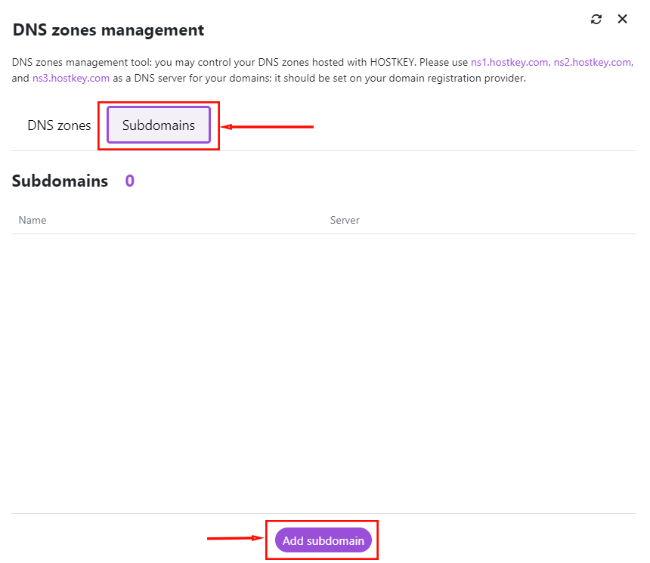Open the ns3.hostkey.com link
Image resolution: width=650 pixels, height=563 pixels.
(x=71, y=78)
